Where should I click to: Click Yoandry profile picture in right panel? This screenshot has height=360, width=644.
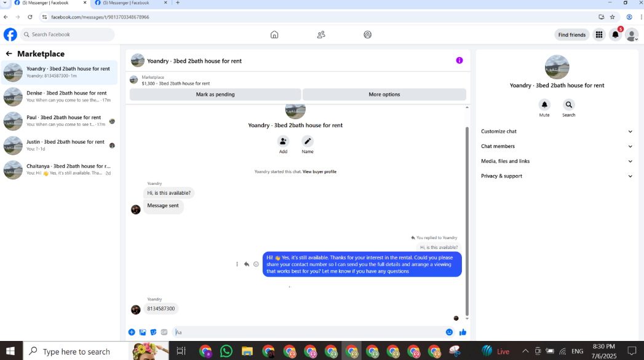click(557, 67)
